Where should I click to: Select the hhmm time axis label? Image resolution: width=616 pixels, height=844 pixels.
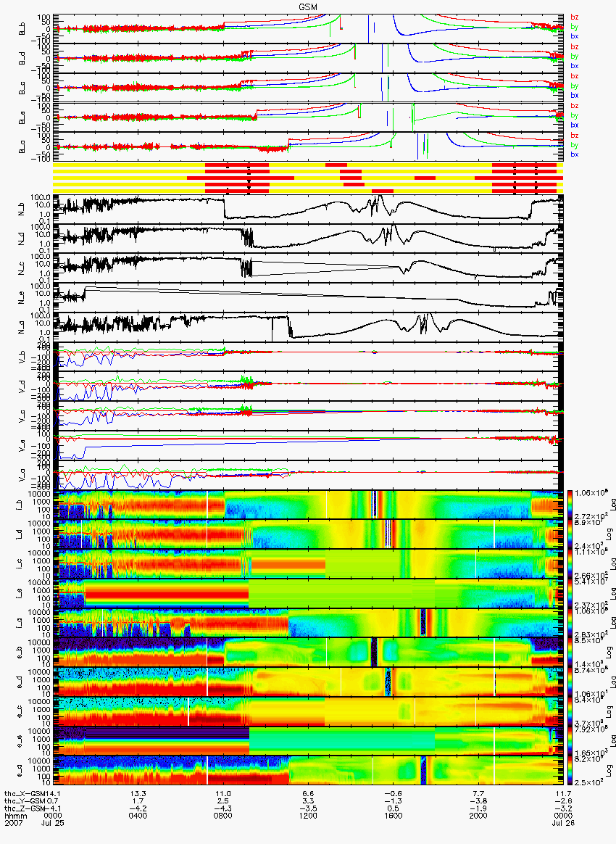point(16,816)
